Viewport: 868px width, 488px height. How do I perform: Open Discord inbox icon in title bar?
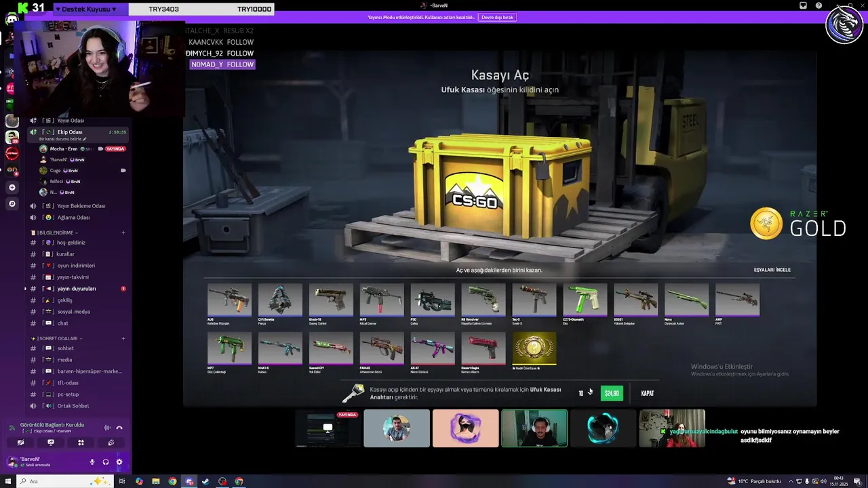click(804, 5)
